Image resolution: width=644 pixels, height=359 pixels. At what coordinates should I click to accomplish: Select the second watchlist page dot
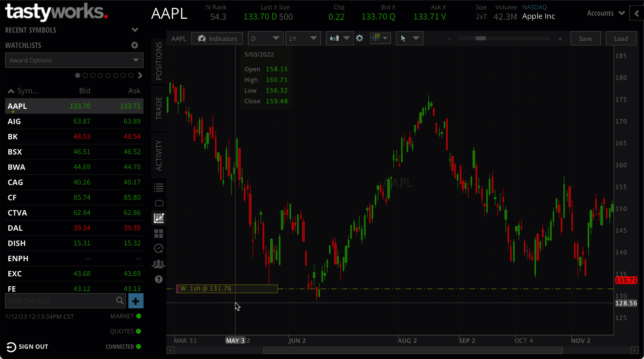click(85, 76)
